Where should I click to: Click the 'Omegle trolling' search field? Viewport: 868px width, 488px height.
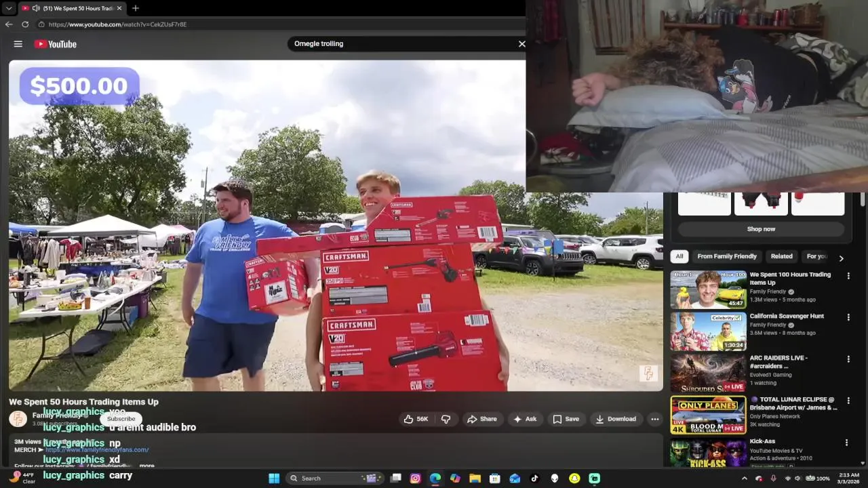coord(403,43)
